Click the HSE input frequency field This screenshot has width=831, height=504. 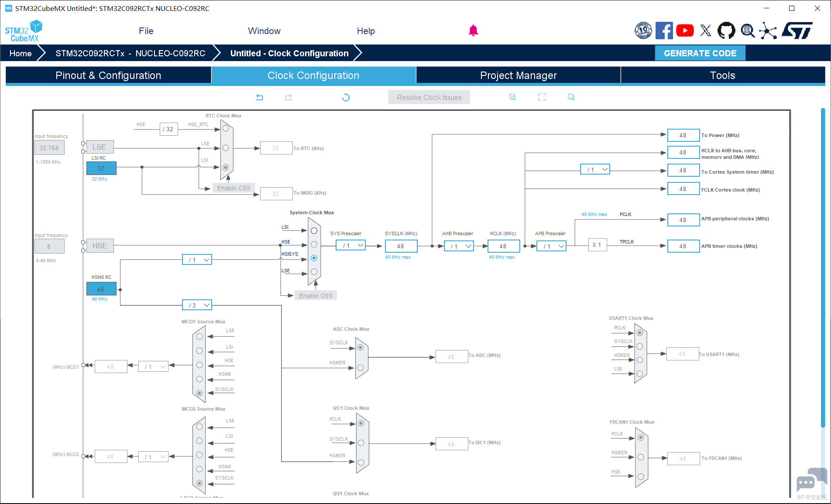tap(49, 246)
